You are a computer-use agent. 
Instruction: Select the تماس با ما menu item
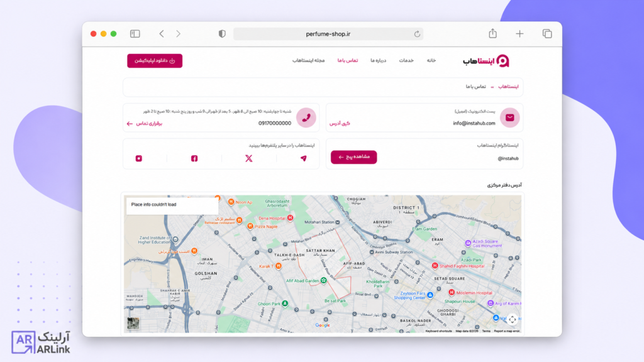[x=347, y=60]
